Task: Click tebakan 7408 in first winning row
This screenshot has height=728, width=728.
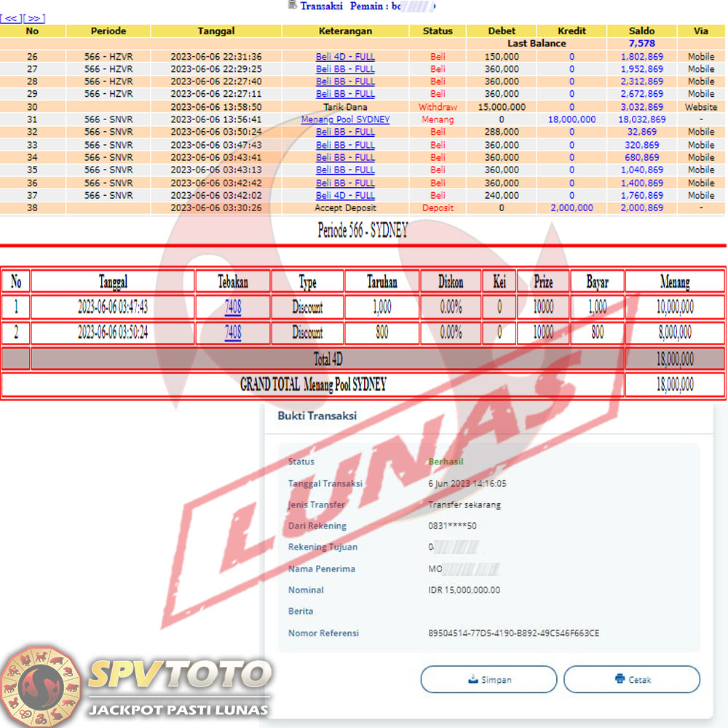Action: (233, 307)
